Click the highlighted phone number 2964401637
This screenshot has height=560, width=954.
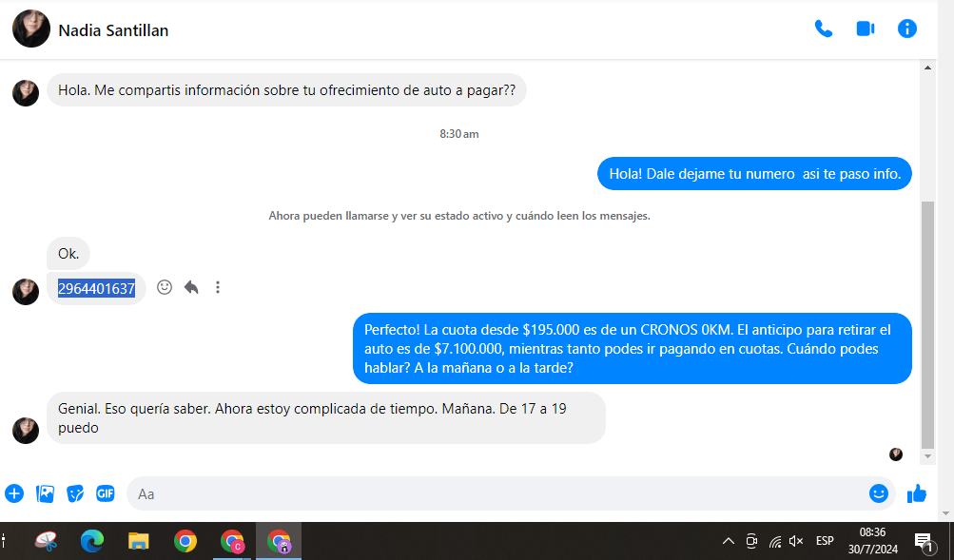(96, 288)
